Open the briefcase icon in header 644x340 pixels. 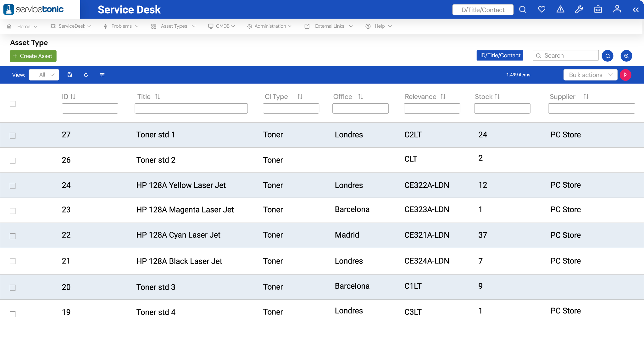click(x=598, y=9)
